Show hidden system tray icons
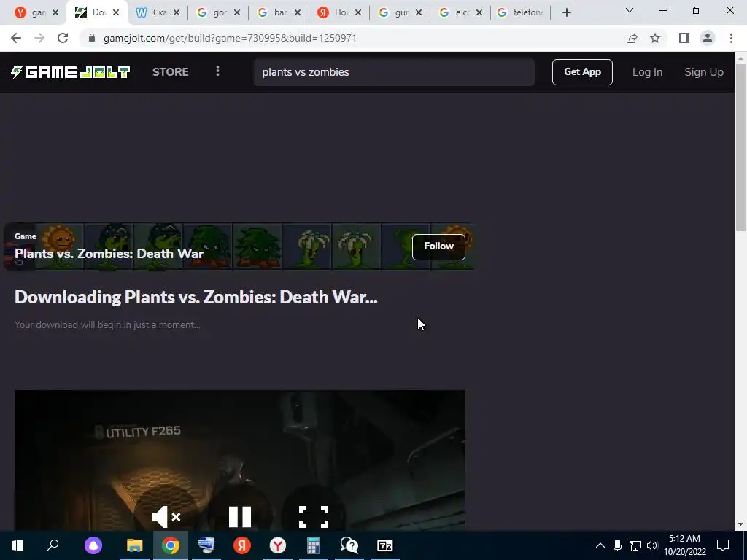 600,545
